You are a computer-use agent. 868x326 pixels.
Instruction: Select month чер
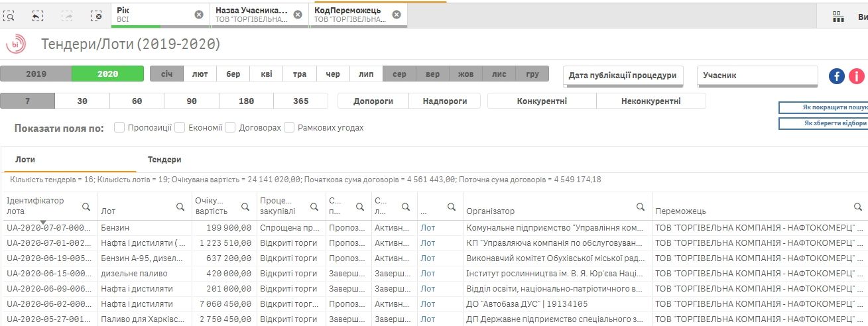pos(333,74)
